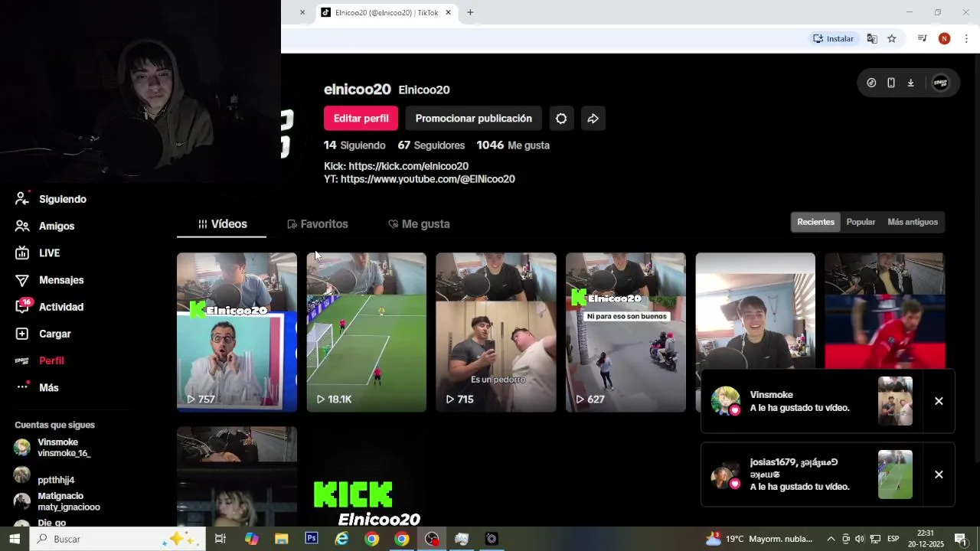Viewport: 980px width, 551px height.
Task: Close the Elnicoo20 TikTok browser tab
Action: click(448, 12)
